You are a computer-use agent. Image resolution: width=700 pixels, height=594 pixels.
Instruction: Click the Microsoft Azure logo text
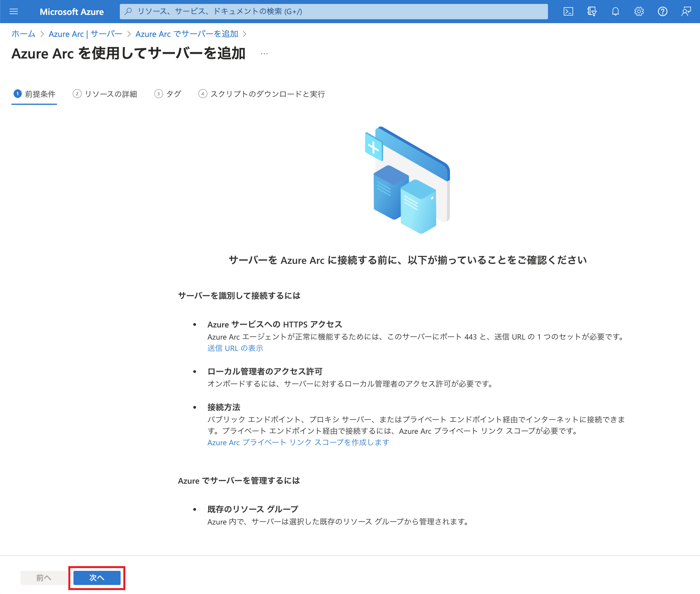pyautogui.click(x=71, y=12)
